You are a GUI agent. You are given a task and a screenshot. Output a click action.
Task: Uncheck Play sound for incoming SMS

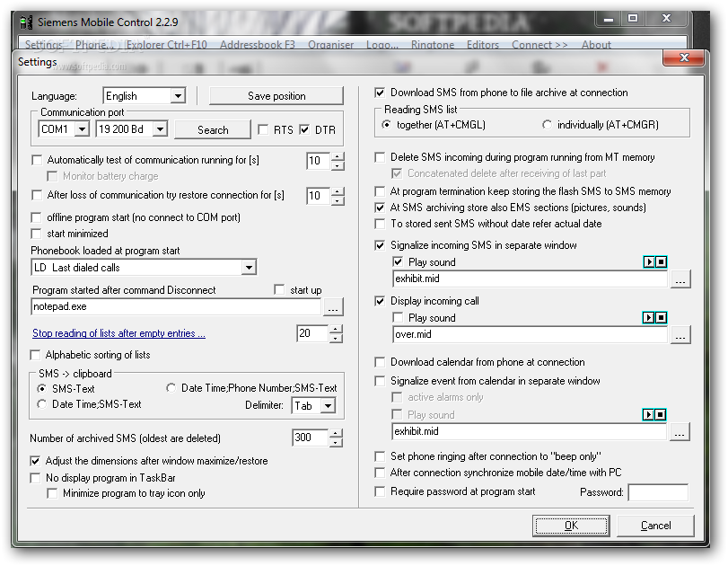pyautogui.click(x=398, y=262)
